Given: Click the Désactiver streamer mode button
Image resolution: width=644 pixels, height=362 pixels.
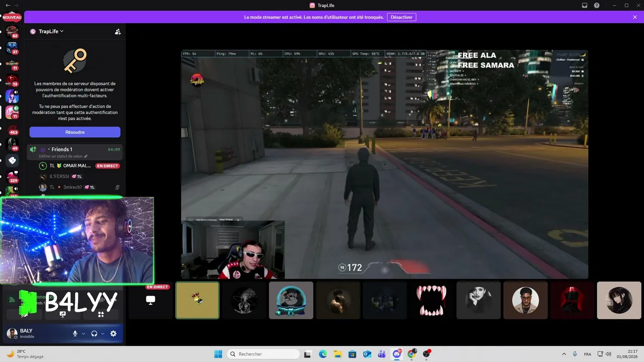Looking at the screenshot, I should (x=401, y=17).
